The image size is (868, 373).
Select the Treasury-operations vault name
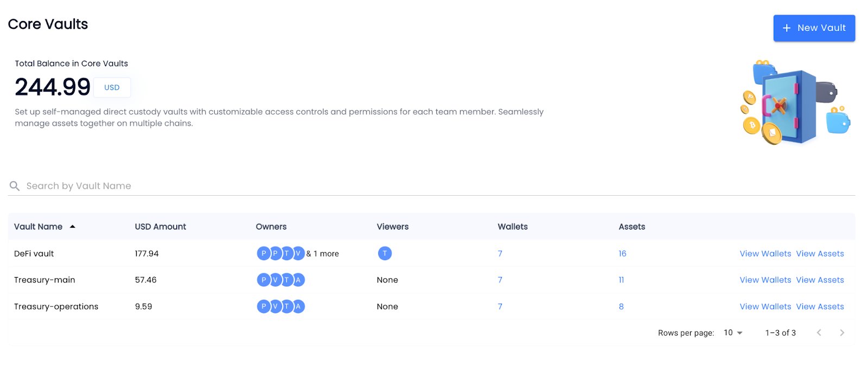pyautogui.click(x=56, y=306)
